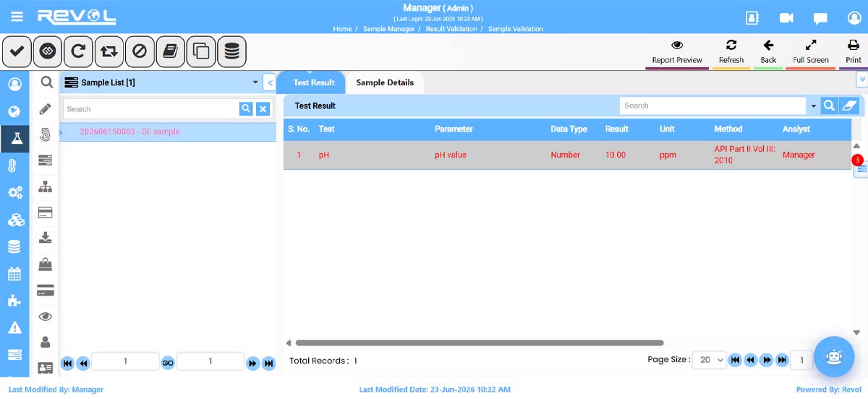Open the hamburger main menu
The image size is (868, 399).
[17, 17]
